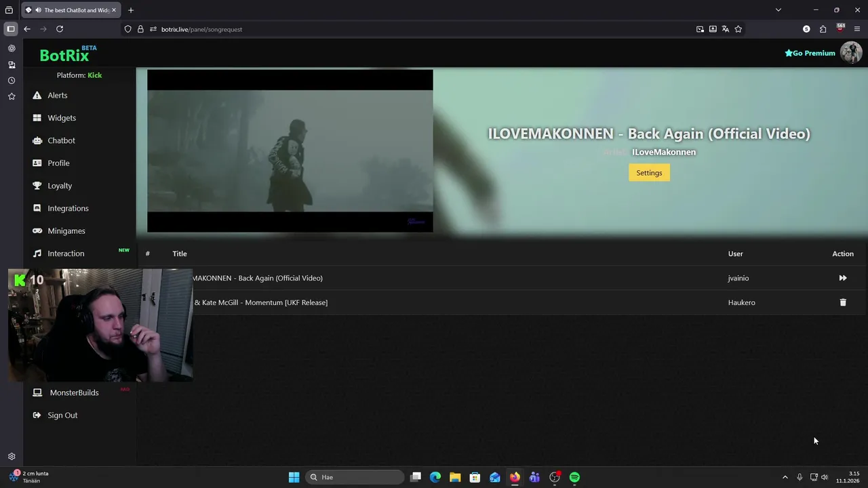Screen dimensions: 868x488
Task: Click the address bar URL
Action: tap(201, 29)
